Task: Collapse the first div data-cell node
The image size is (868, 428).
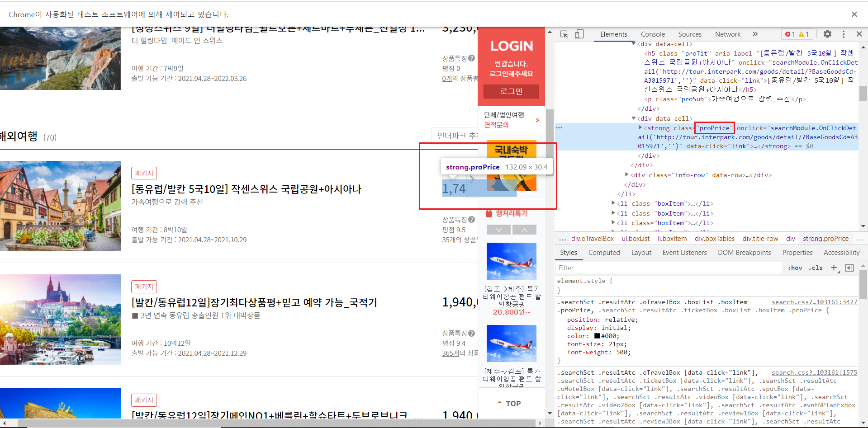Action: (x=633, y=44)
